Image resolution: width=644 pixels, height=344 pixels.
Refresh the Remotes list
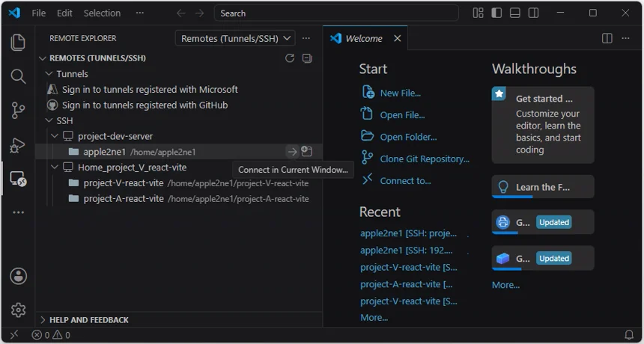[290, 58]
